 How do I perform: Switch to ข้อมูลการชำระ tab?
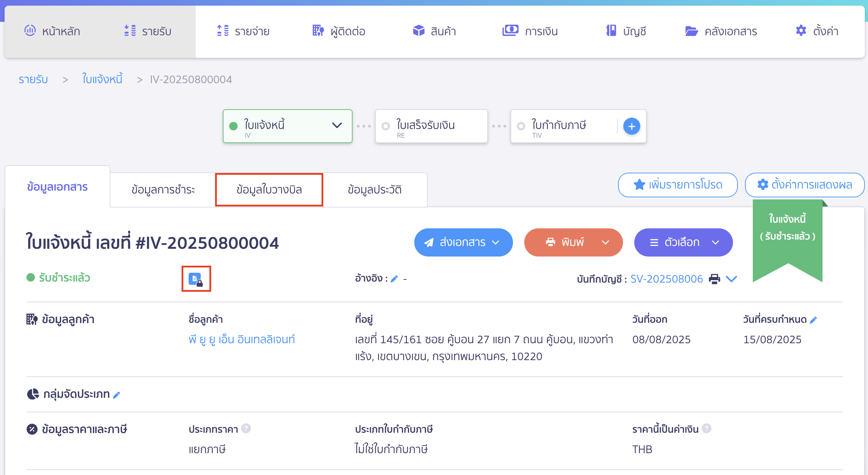(163, 190)
